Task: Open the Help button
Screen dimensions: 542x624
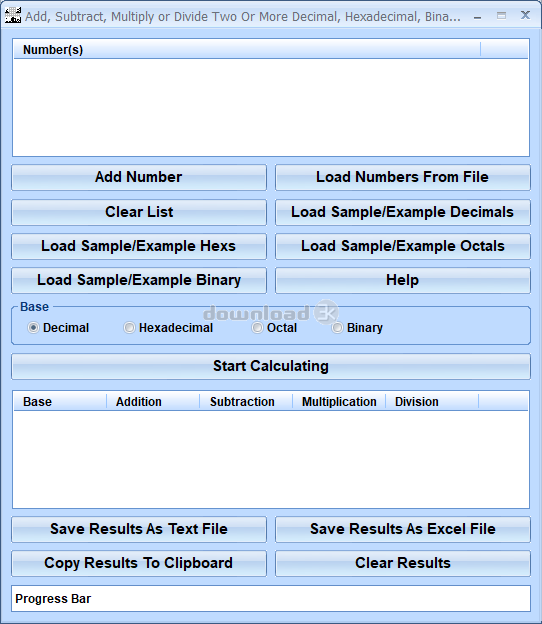Action: coord(403,281)
